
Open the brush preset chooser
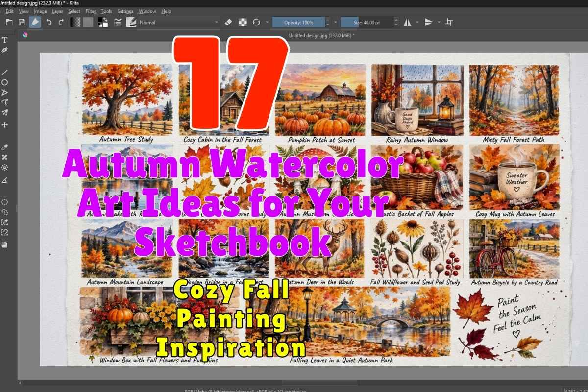click(131, 22)
